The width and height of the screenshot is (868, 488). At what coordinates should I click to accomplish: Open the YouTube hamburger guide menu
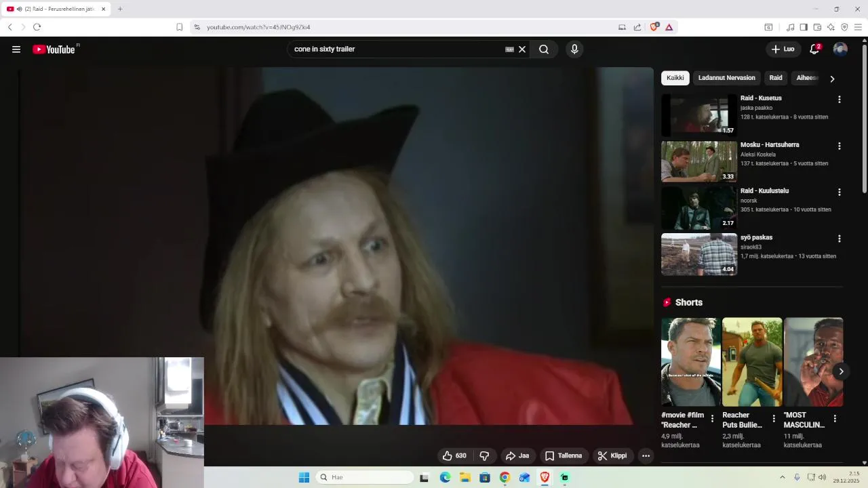pyautogui.click(x=16, y=49)
